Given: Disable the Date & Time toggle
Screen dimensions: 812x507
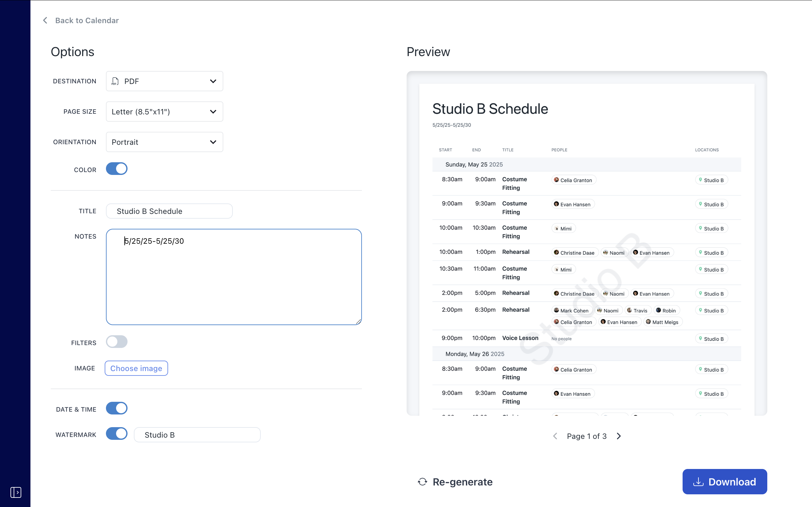Looking at the screenshot, I should click(116, 408).
